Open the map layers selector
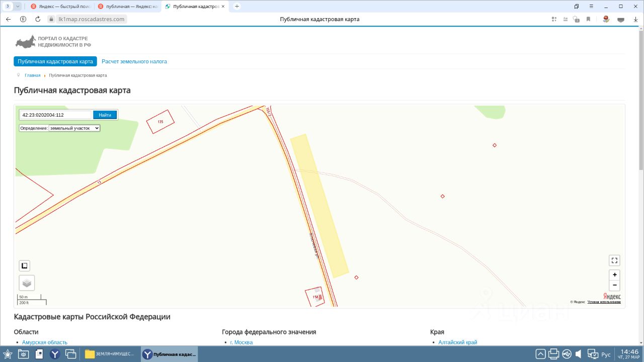 pos(27,283)
